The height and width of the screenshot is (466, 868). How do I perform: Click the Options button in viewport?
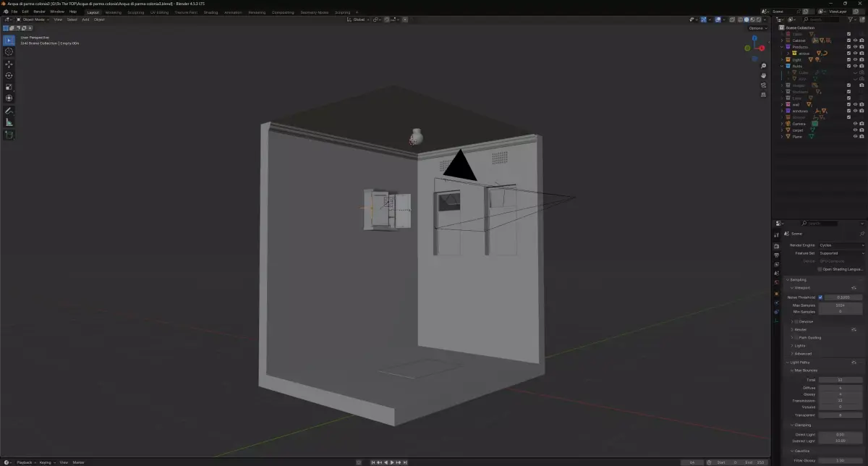pyautogui.click(x=757, y=27)
